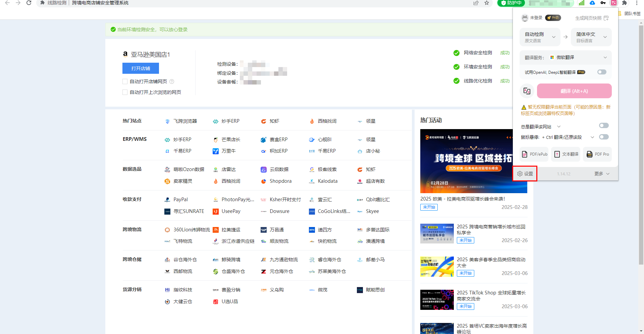This screenshot has width=644, height=334.
Task: Open 跨境电商营销增长城市巡回私享会 event
Action: coord(491,229)
